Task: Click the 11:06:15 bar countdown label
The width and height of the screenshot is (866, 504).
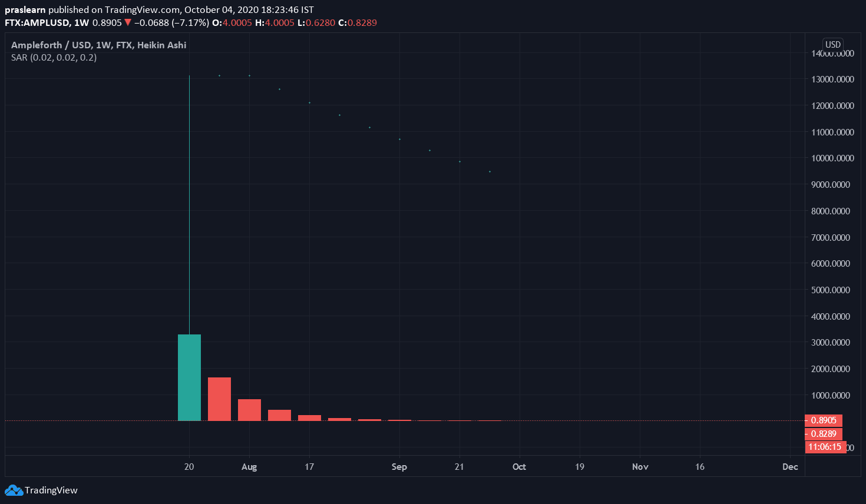Action: [824, 447]
